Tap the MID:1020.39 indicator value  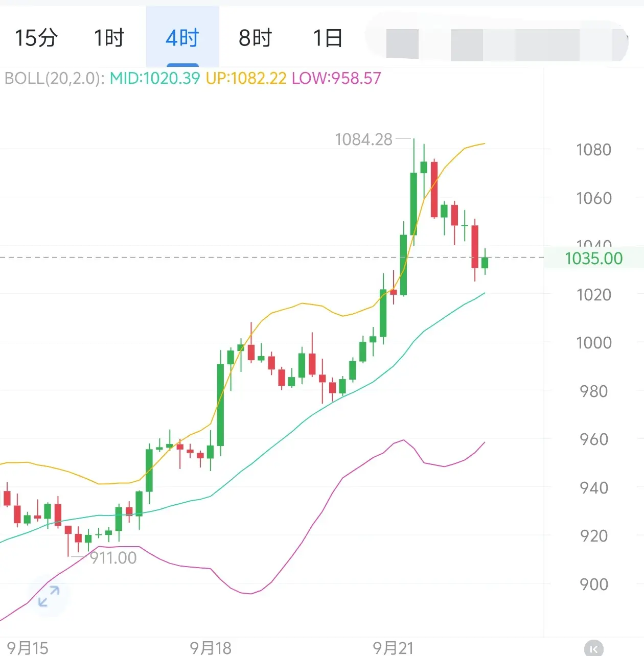pos(155,78)
